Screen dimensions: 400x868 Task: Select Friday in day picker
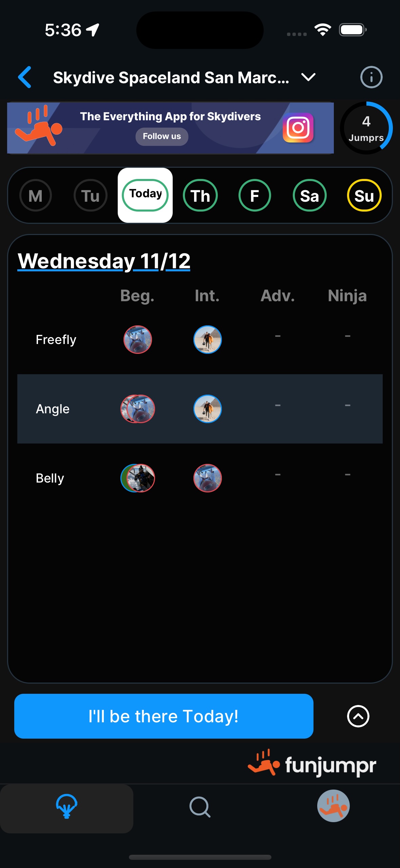point(254,196)
